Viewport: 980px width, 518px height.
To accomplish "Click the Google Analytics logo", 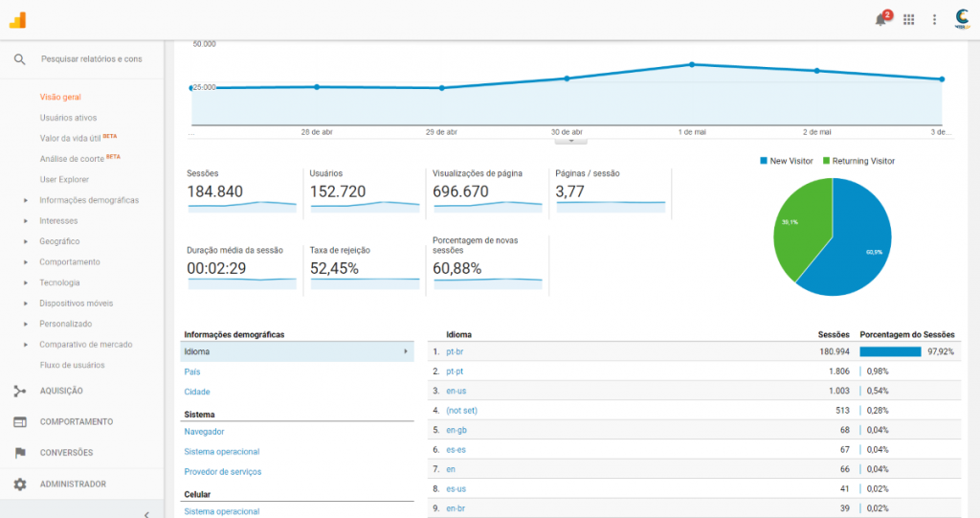I will 18,19.
